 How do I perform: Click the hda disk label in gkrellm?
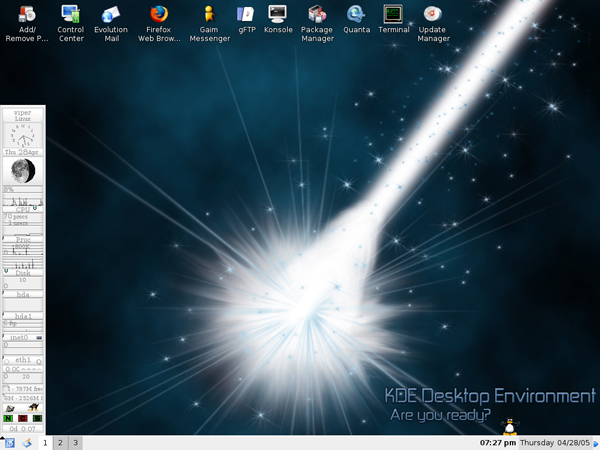[x=23, y=294]
